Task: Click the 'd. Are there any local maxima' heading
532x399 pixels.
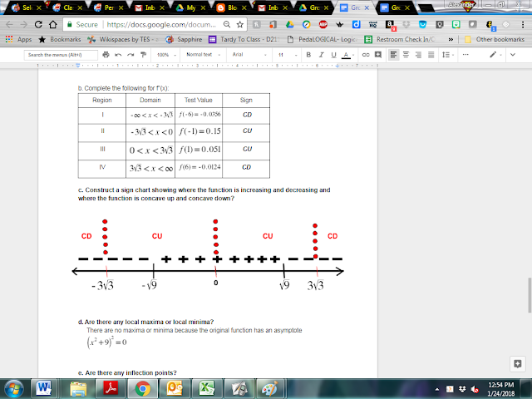Action: click(146, 322)
